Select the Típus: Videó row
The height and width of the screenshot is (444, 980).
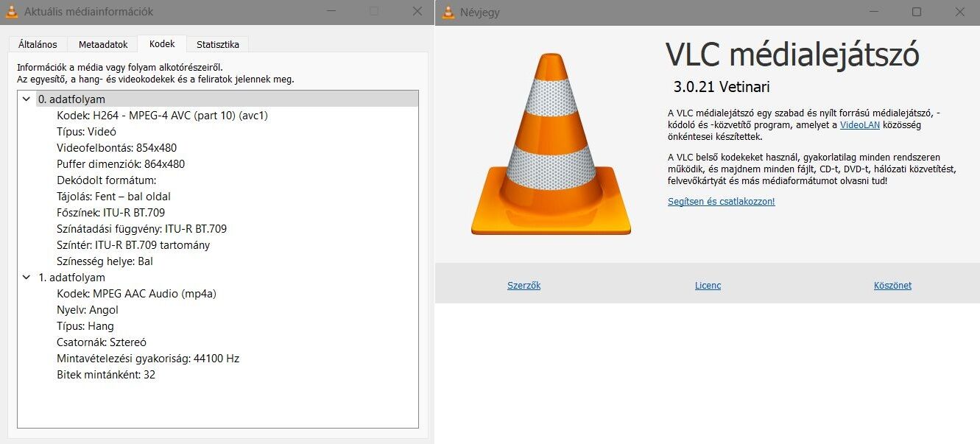[x=218, y=131]
